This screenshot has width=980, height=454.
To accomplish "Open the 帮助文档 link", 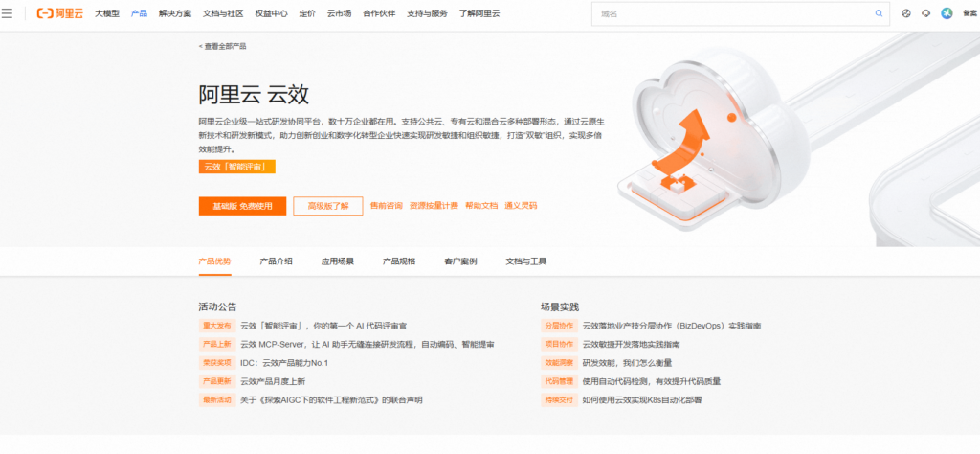I will 481,206.
